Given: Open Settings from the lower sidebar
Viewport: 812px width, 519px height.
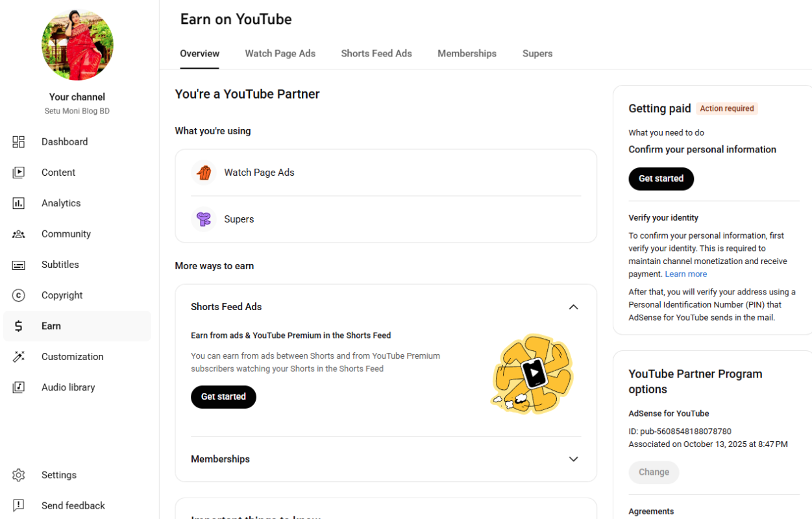Looking at the screenshot, I should coord(58,475).
